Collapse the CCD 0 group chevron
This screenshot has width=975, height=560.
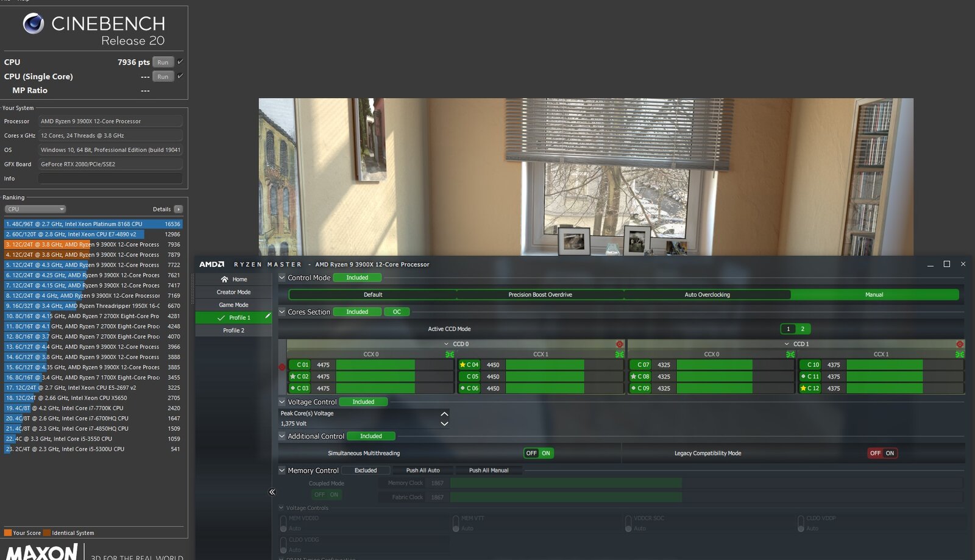click(x=446, y=344)
